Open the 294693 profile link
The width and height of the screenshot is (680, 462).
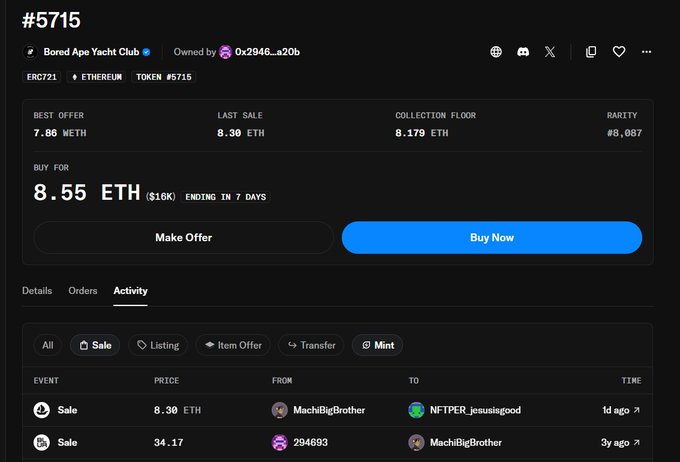point(311,442)
